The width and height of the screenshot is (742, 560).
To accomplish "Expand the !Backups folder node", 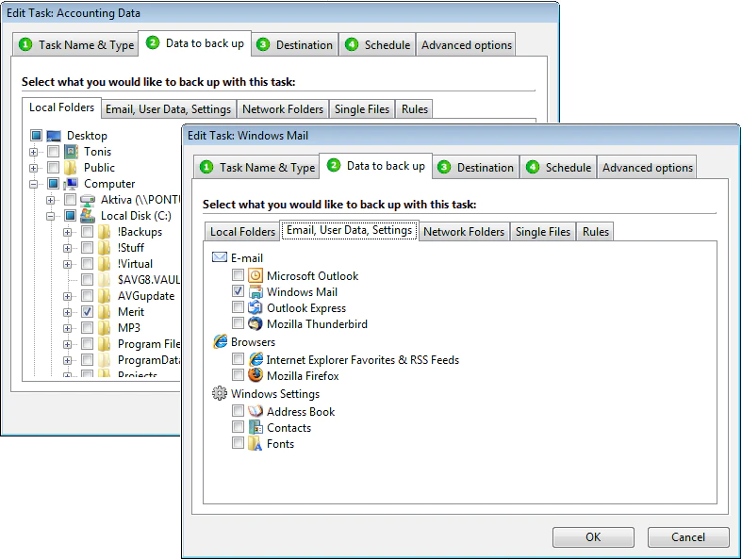I will (x=67, y=233).
